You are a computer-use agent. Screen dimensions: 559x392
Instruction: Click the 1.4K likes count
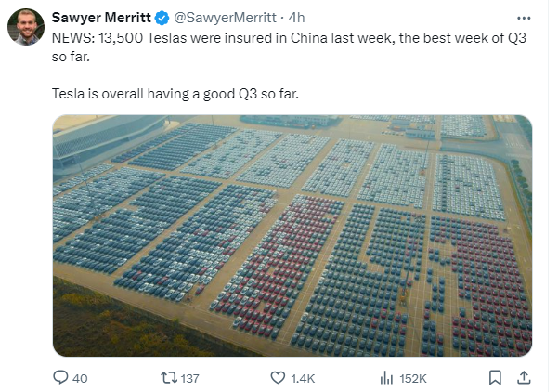point(303,378)
